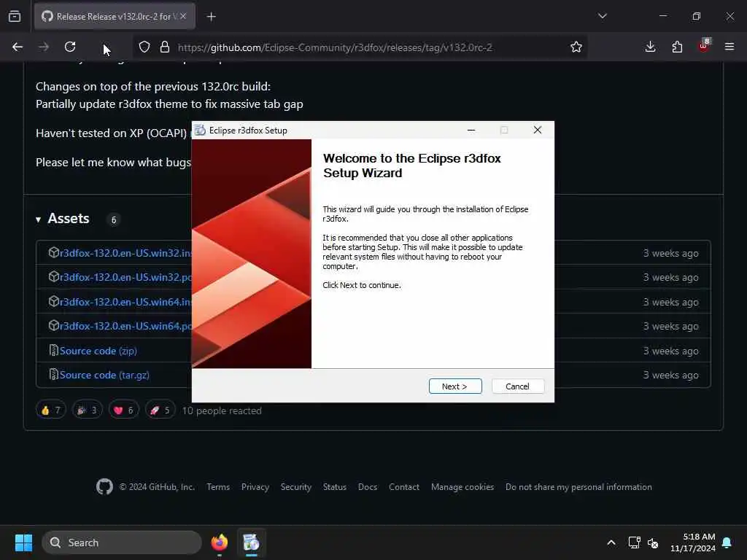Show hidden system tray icons
The image size is (747, 560).
(x=611, y=542)
